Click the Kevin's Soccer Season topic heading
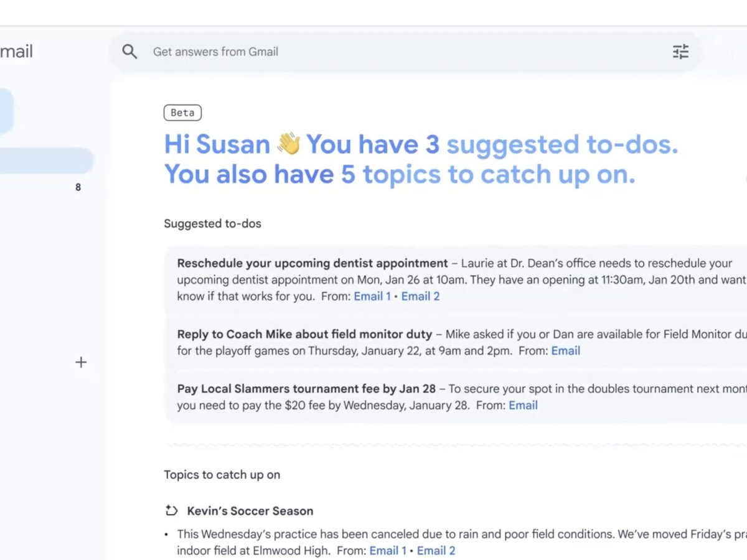This screenshot has height=560, width=747. coord(250,511)
